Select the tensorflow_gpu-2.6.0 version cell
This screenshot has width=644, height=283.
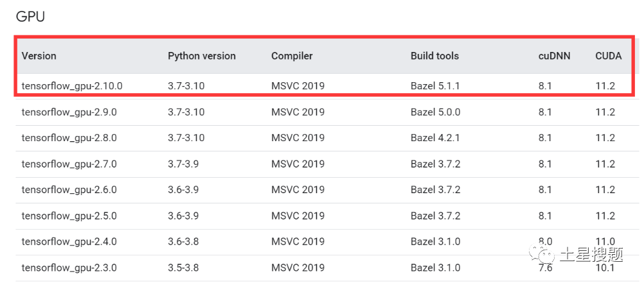click(x=69, y=190)
